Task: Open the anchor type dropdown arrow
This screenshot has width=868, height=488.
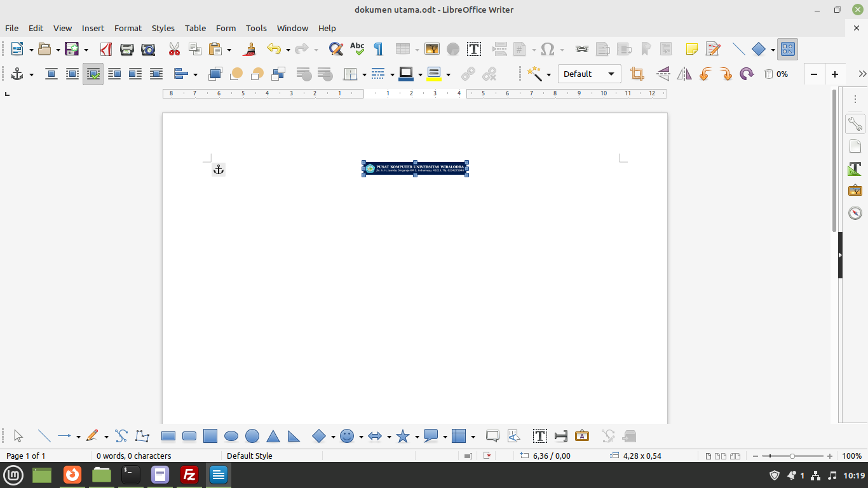Action: point(31,75)
